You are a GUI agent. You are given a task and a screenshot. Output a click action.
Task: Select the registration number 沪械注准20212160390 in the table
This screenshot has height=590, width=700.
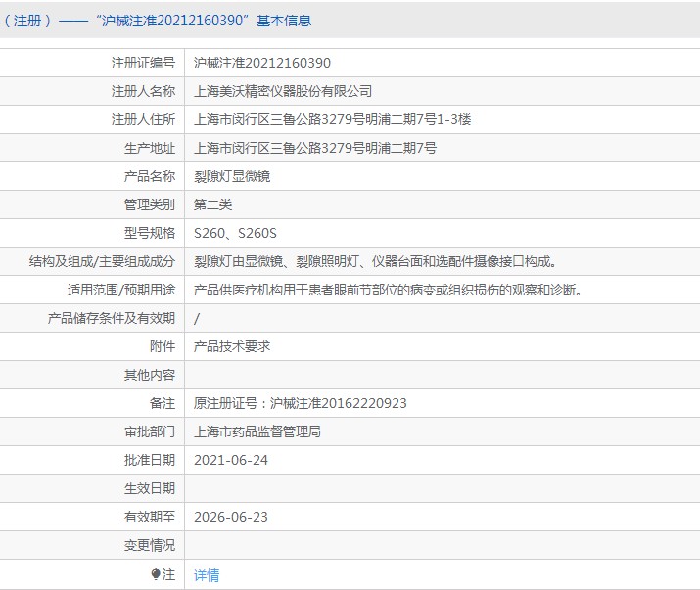click(x=262, y=63)
